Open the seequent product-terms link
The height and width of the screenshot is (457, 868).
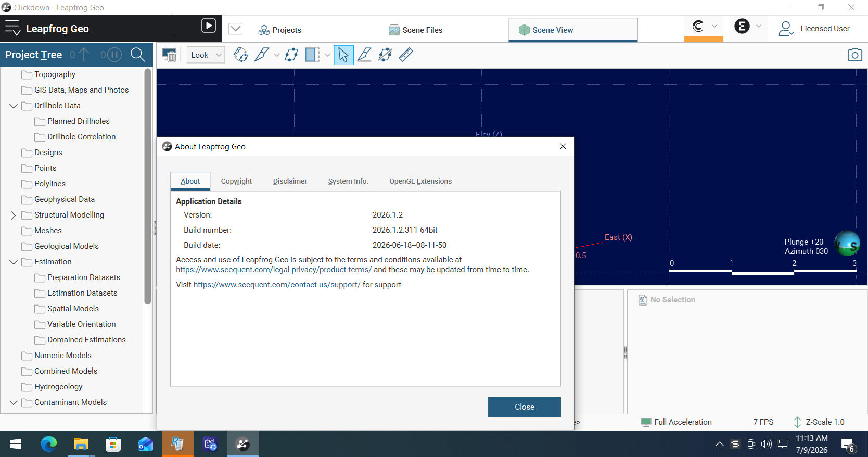click(274, 270)
